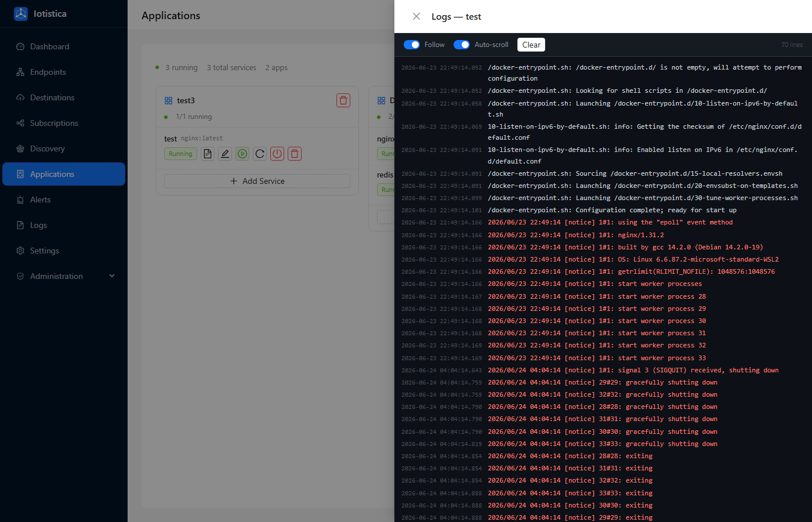The width and height of the screenshot is (812, 522).
Task: Click the '3 running' summary text
Action: 181,67
